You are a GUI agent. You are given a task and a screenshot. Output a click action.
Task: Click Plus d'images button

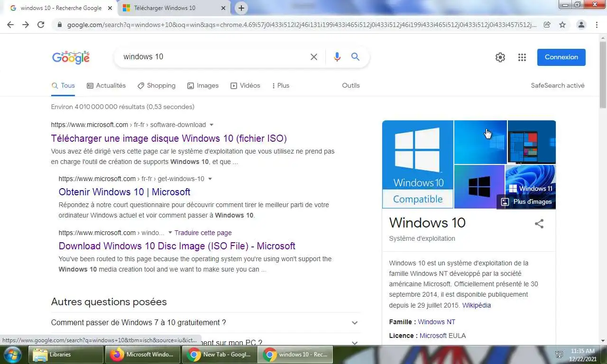(526, 202)
